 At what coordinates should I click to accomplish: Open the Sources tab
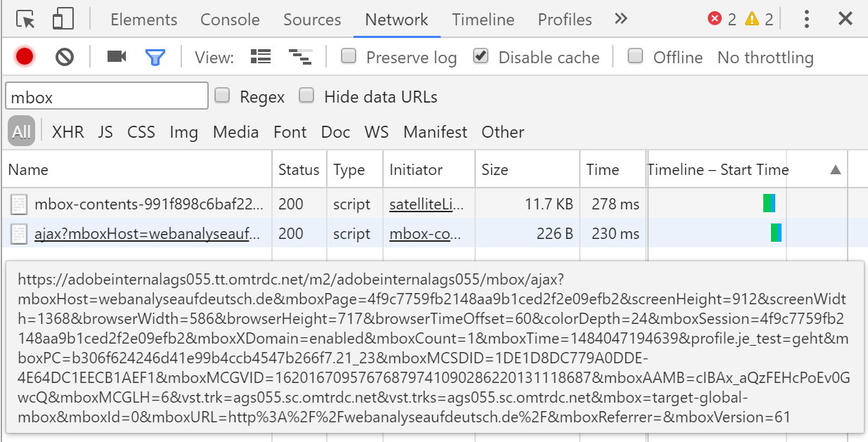pyautogui.click(x=312, y=20)
